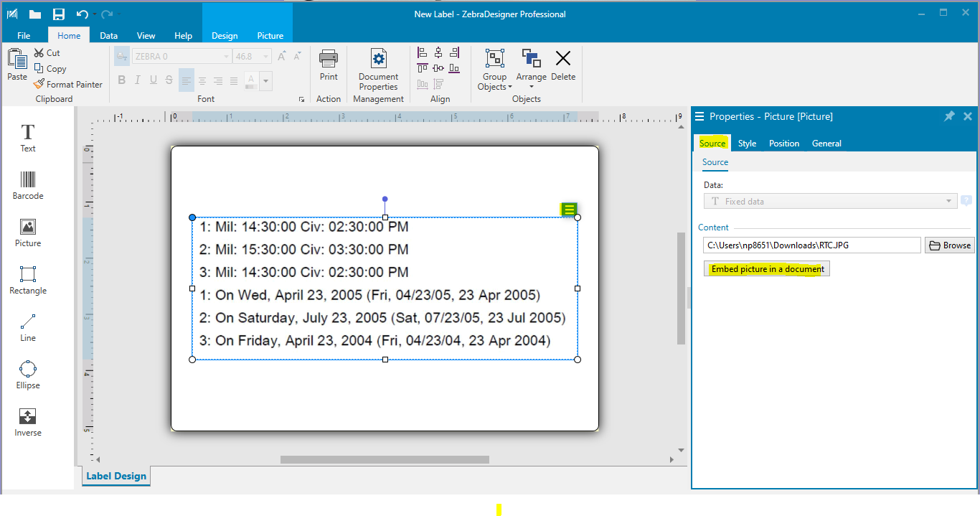Open the Group Objects dropdown
The image size is (980, 516).
494,70
